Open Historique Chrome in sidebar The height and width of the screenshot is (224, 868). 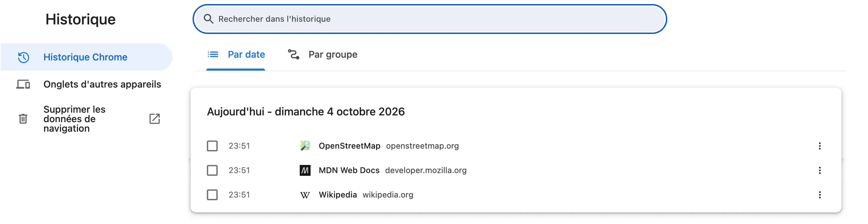coord(86,57)
